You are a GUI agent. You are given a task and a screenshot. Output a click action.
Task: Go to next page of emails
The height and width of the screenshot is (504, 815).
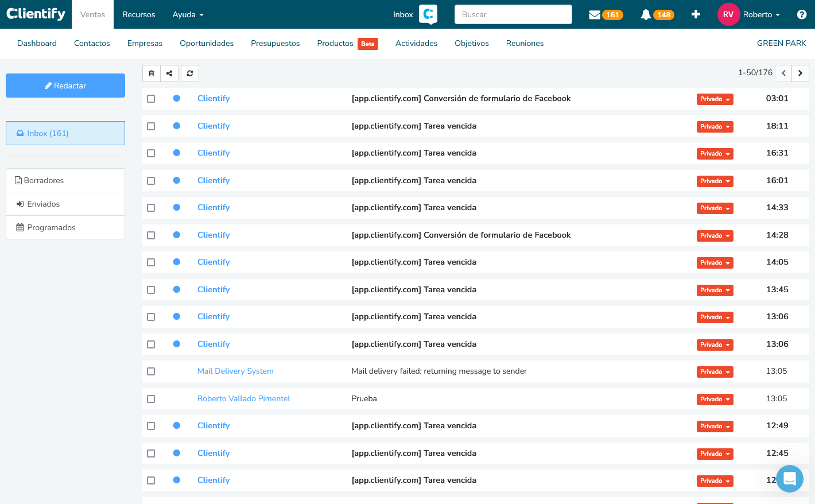pos(800,73)
